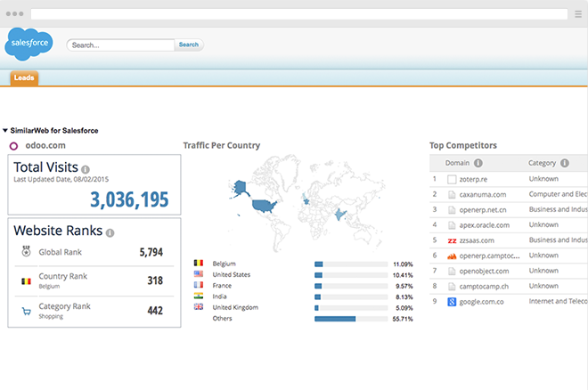Click the Computer and Elec category cell

click(x=558, y=194)
